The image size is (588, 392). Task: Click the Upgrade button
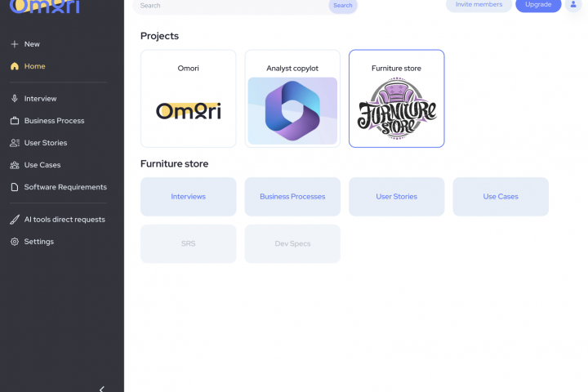coord(538,5)
